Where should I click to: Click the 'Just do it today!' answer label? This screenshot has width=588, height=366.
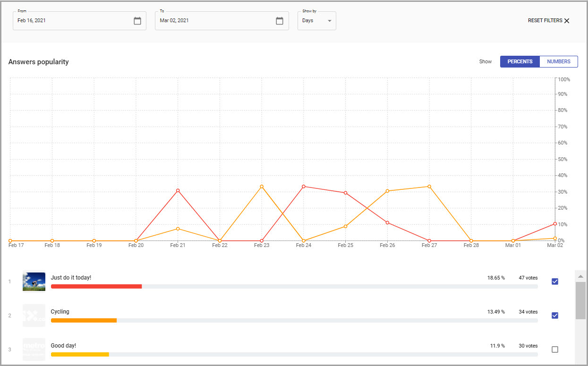click(x=71, y=278)
